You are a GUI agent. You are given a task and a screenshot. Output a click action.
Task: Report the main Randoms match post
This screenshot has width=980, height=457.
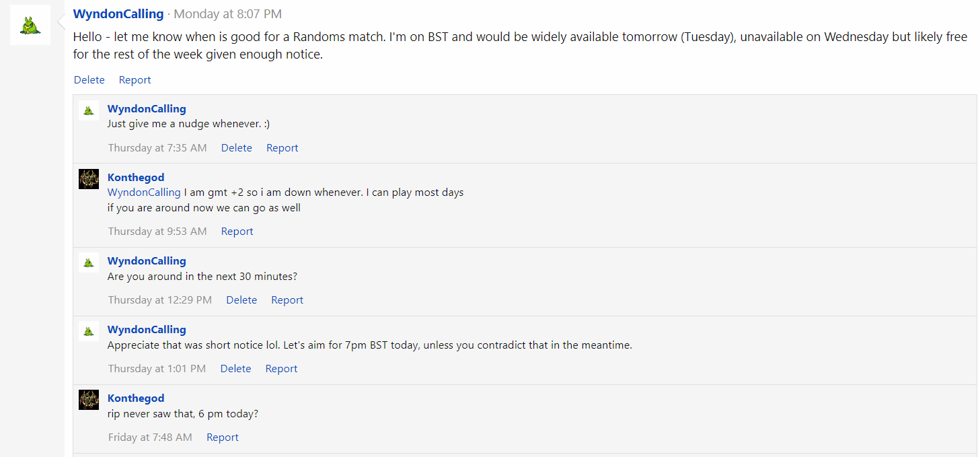[x=135, y=79]
